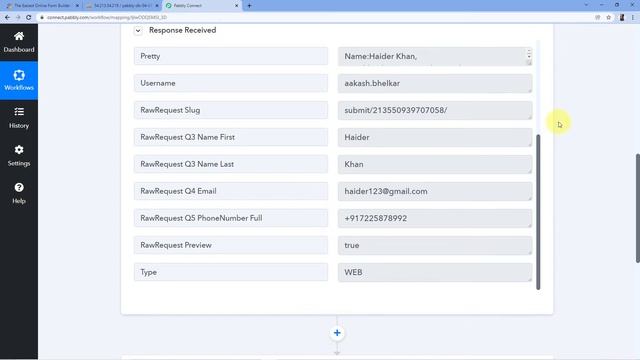Go forward in browser
The width and height of the screenshot is (640, 360).
coord(18,18)
